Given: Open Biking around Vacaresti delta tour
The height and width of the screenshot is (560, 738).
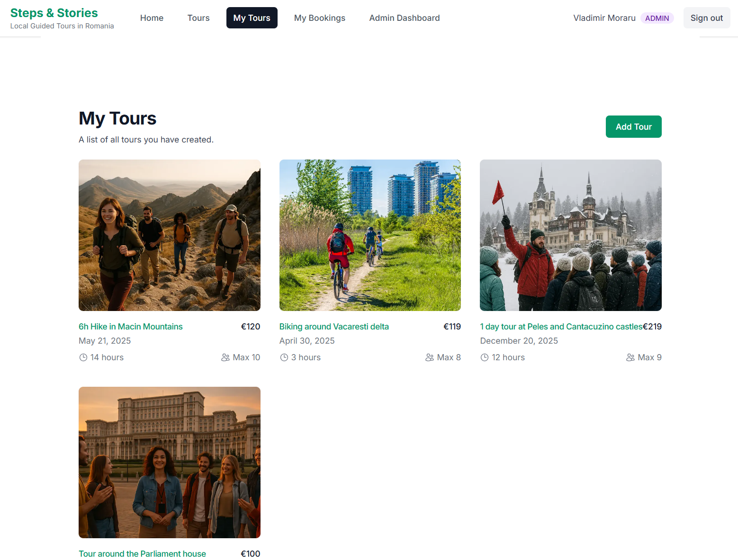Looking at the screenshot, I should click(334, 327).
